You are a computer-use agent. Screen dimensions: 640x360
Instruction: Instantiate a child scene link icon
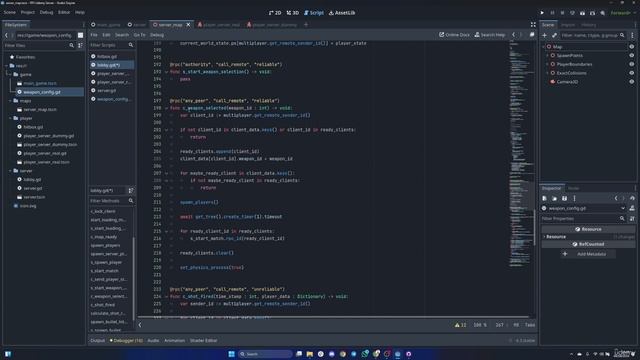tap(554, 36)
